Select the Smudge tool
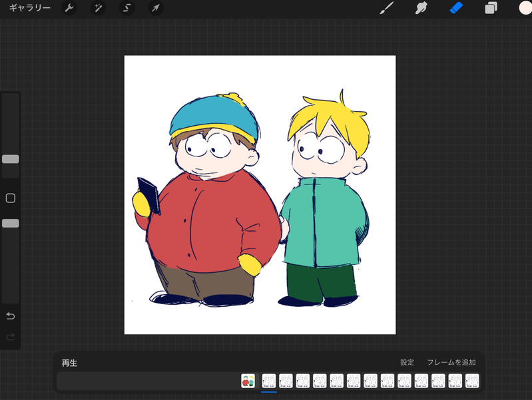The height and width of the screenshot is (400, 532). tap(421, 8)
